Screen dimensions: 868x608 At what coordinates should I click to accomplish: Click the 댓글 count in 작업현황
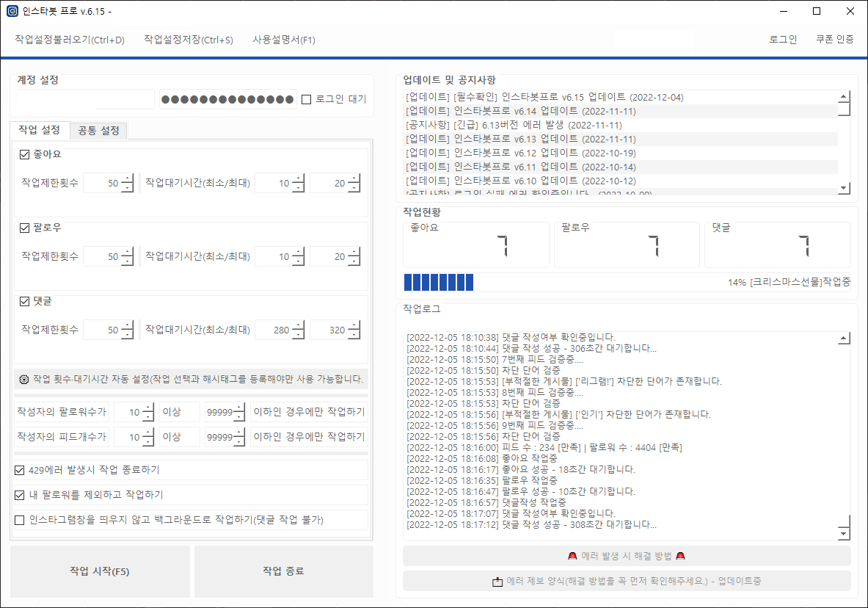pyautogui.click(x=803, y=246)
